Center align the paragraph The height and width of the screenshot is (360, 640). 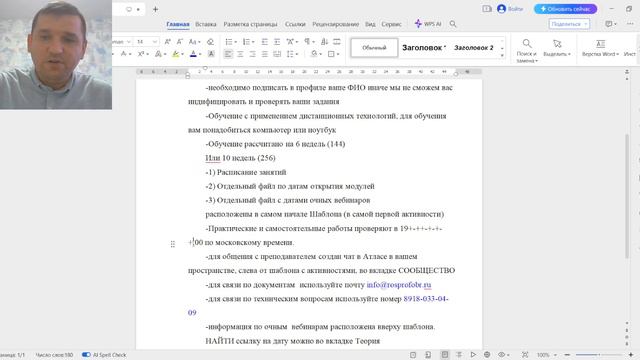click(240, 54)
